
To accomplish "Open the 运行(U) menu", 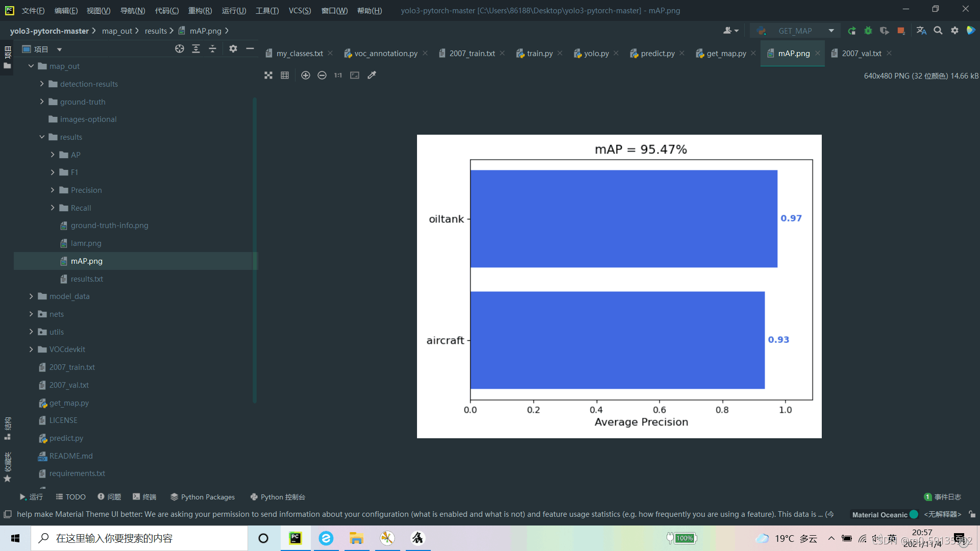I will tap(234, 11).
